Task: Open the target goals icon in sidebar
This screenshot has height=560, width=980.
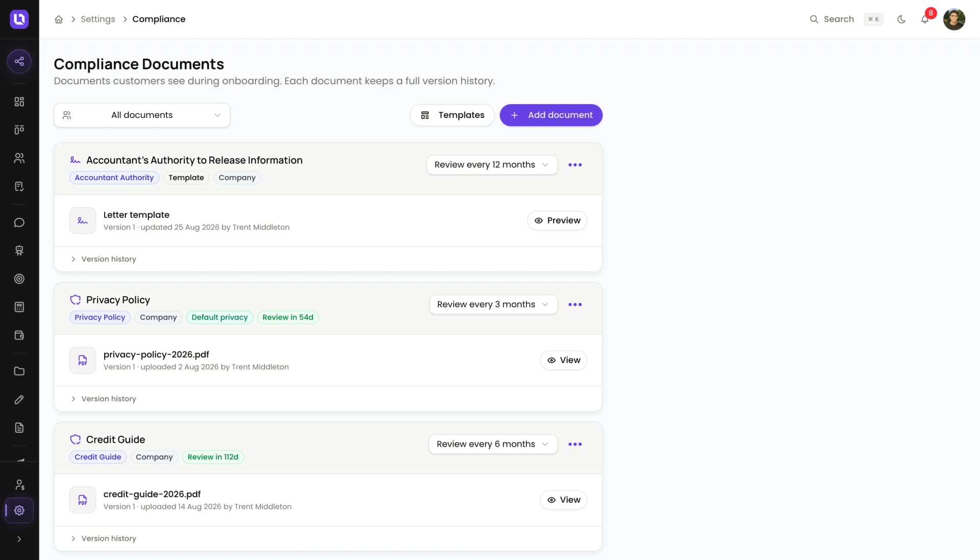Action: point(19,279)
